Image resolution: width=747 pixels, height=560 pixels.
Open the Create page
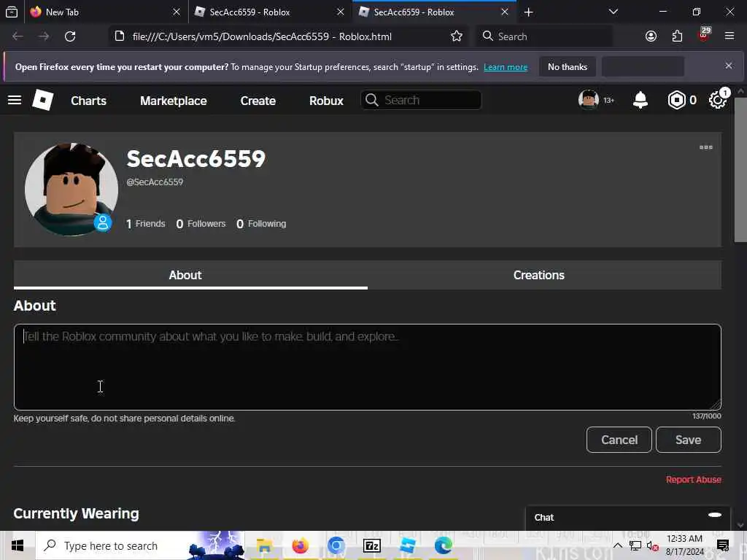[258, 101]
